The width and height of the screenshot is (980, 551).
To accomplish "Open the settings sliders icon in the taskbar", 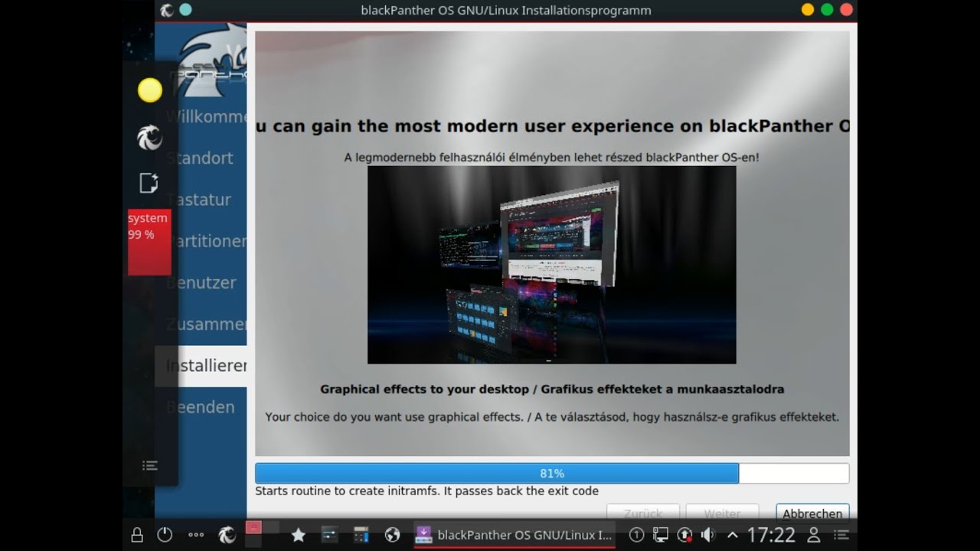I will [329, 535].
